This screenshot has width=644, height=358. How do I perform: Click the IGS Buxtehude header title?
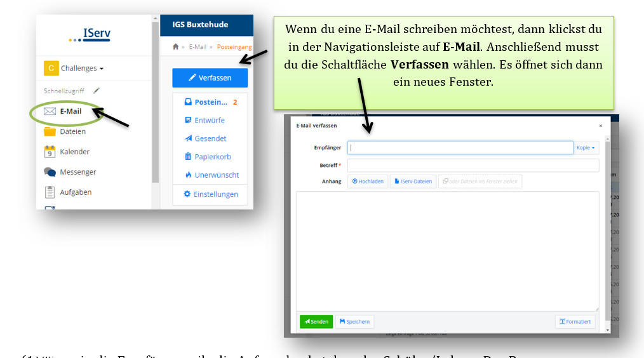[x=200, y=24]
